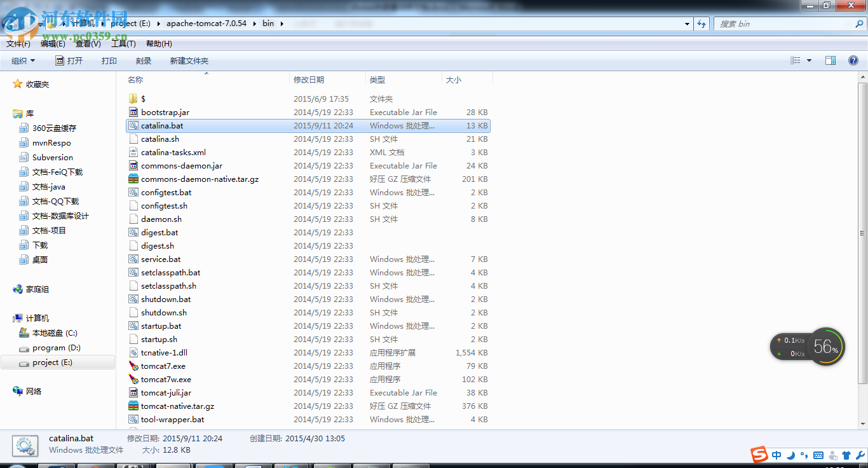Select the bootstrap.jar file icon
This screenshot has height=468, width=868.
(x=133, y=112)
